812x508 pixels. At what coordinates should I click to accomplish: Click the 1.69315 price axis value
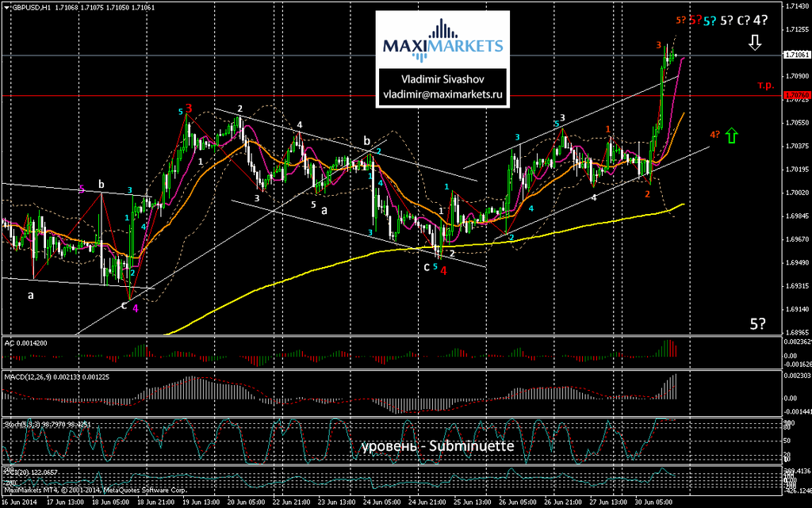[x=797, y=285]
